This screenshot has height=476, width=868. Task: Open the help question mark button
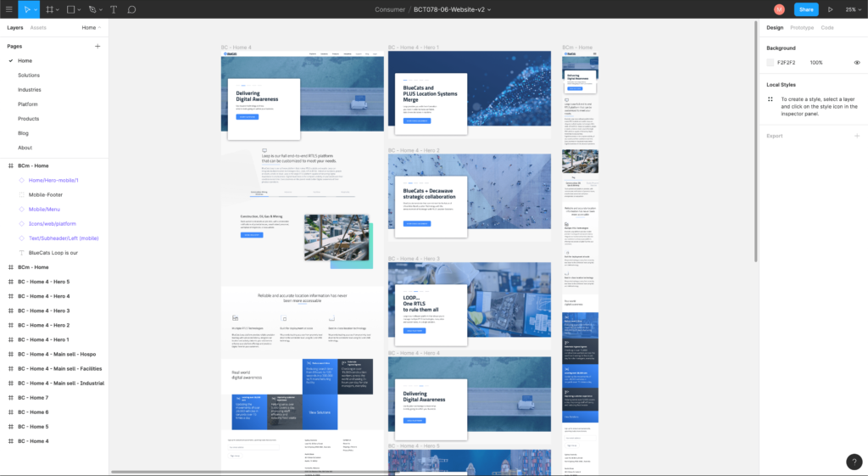pos(854,461)
